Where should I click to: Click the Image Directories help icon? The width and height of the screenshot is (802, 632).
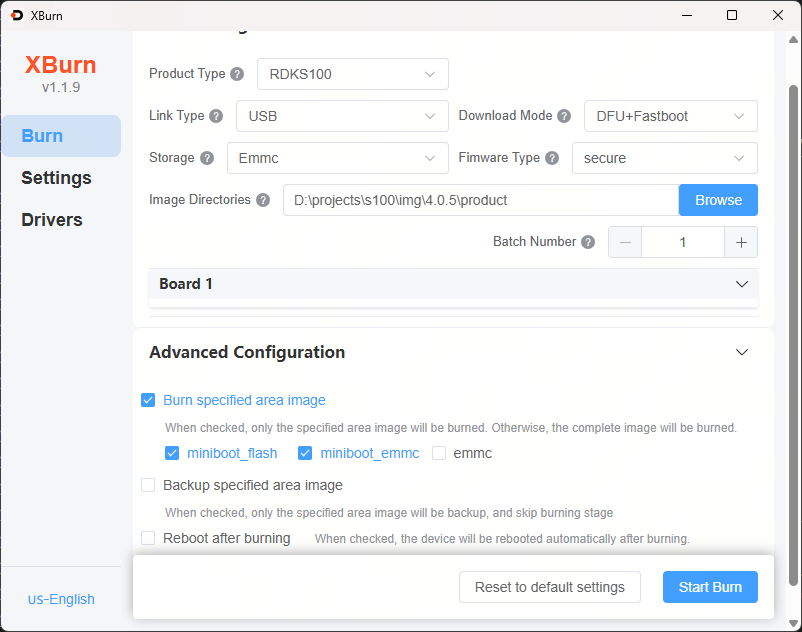[x=263, y=200]
